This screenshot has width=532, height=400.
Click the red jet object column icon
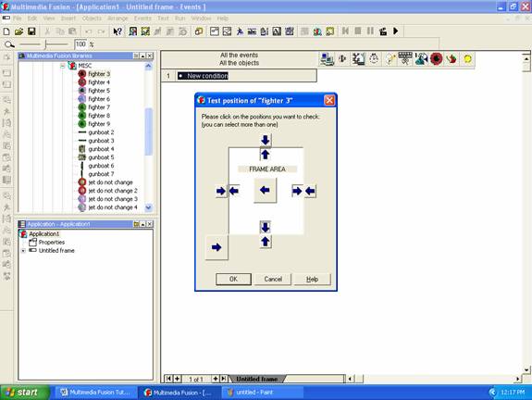(x=452, y=59)
